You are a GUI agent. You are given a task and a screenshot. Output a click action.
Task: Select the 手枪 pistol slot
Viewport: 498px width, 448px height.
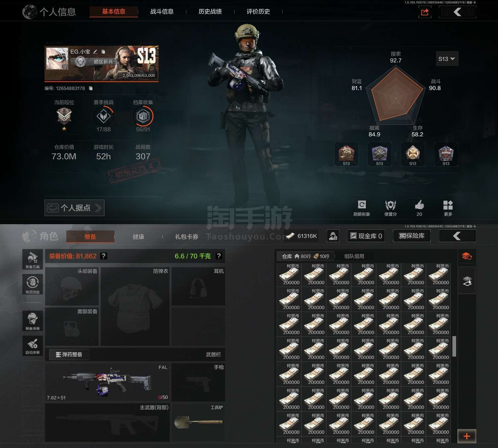pyautogui.click(x=198, y=383)
